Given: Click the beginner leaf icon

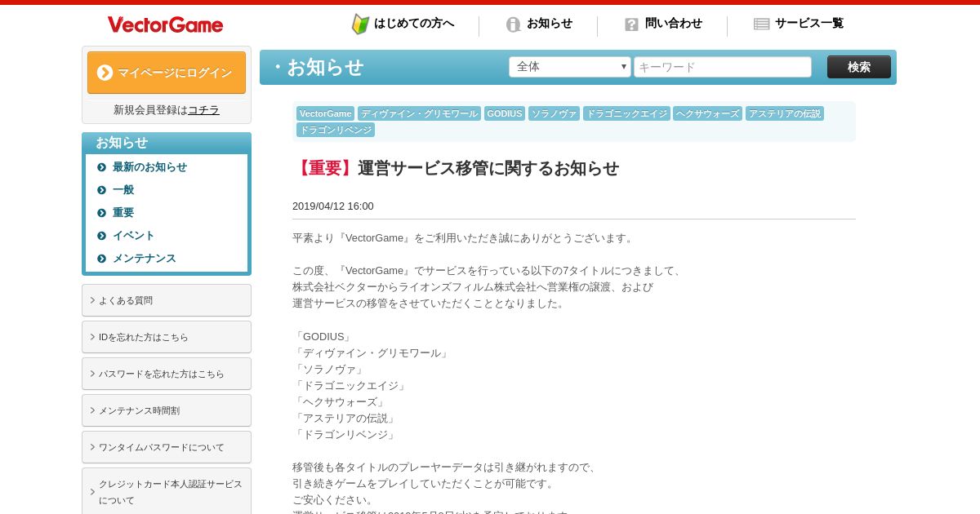Looking at the screenshot, I should tap(360, 24).
